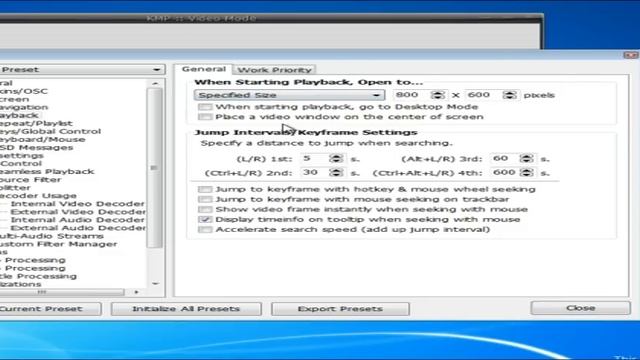Viewport: 640px width, 360px height.
Task: Switch to the General tab
Action: point(203,69)
